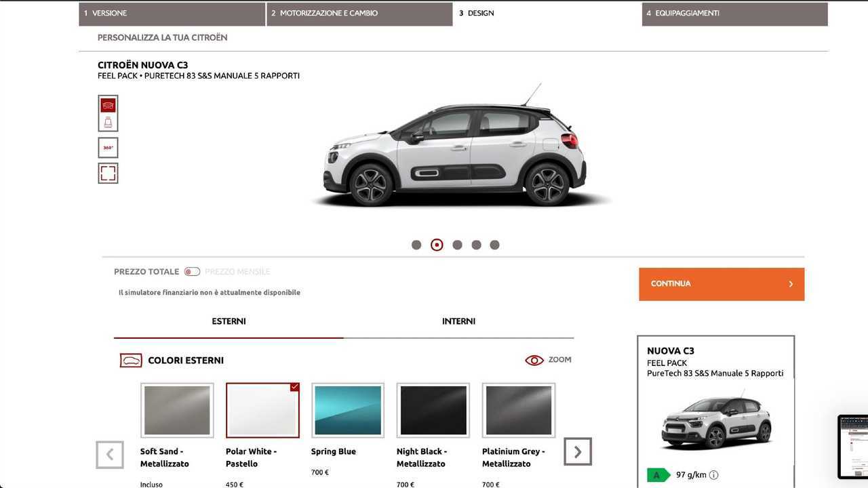
Task: Choose Night Black metallic color swatch
Action: click(433, 410)
